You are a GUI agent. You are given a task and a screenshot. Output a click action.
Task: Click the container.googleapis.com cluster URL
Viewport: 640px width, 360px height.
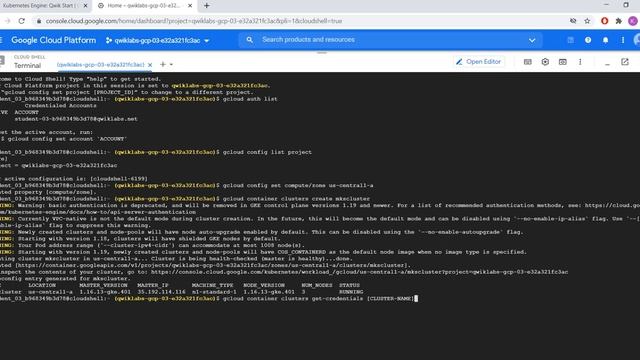click(212, 265)
